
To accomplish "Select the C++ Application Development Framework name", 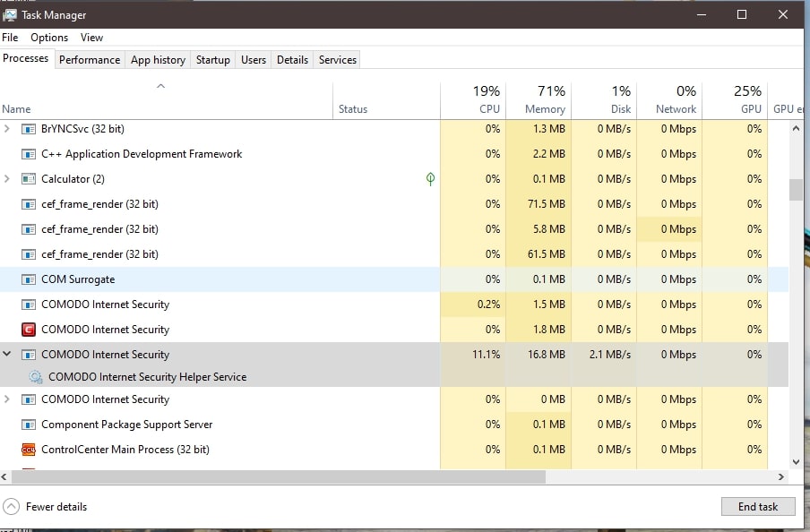I will pos(142,154).
